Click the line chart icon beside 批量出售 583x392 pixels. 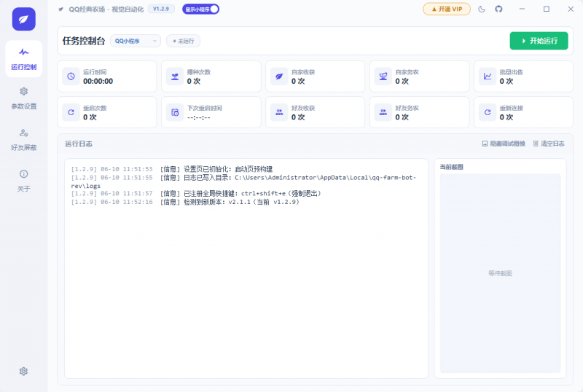488,77
